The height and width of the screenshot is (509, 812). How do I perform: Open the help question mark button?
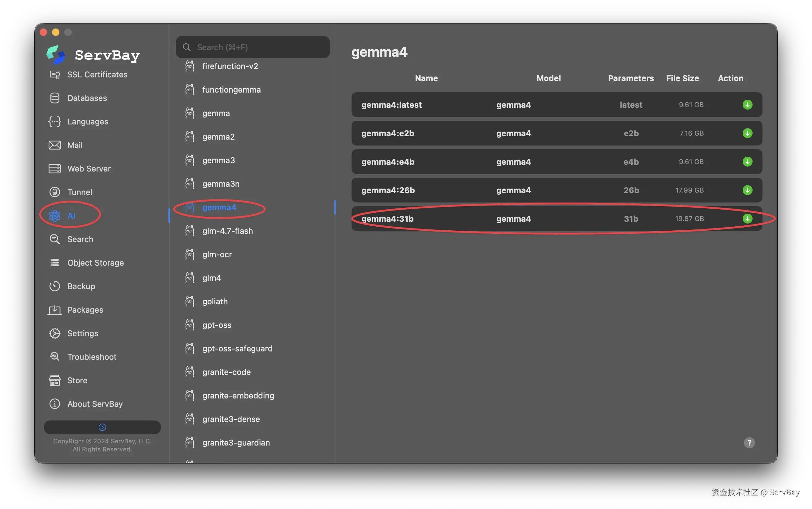[749, 443]
